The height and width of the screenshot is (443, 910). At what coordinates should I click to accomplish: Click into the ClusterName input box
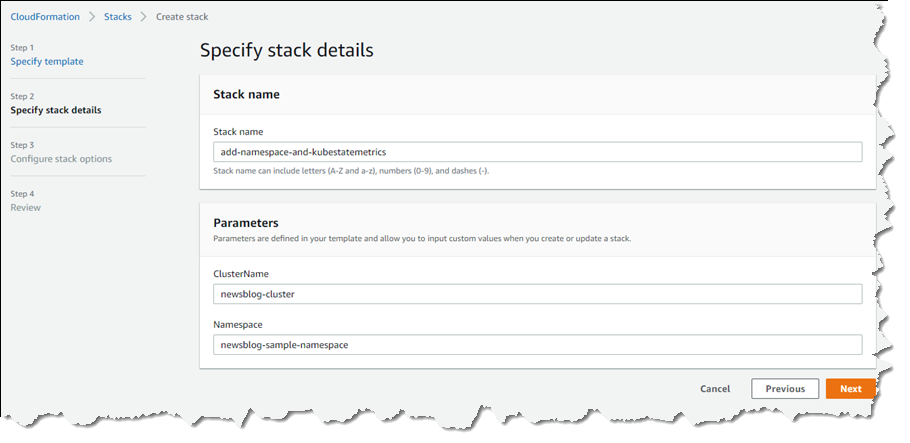pyautogui.click(x=537, y=294)
